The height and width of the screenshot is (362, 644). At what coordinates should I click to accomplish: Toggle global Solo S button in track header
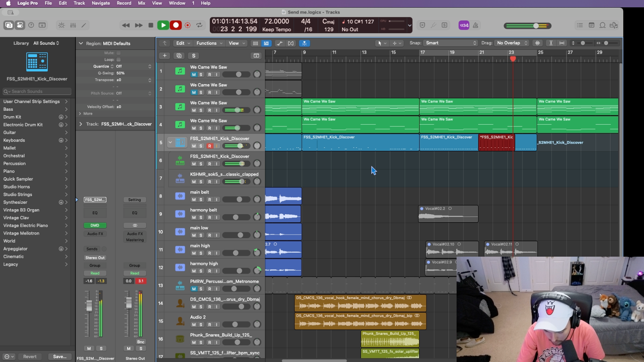pyautogui.click(x=194, y=56)
